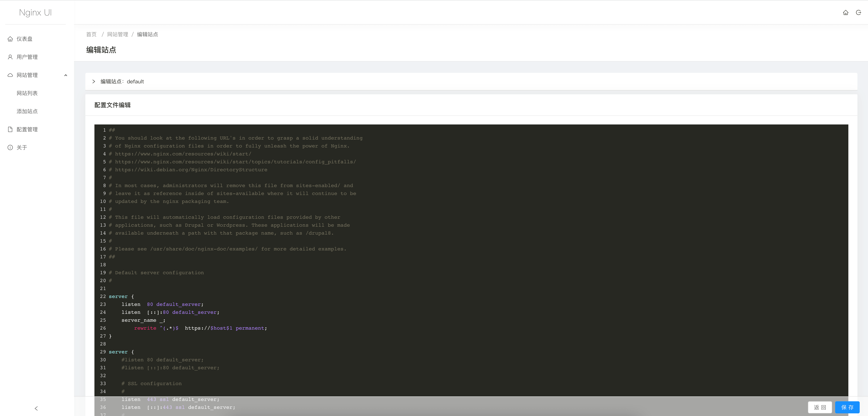Open the 网站列表 submenu item
This screenshot has width=868, height=416.
pos(27,93)
